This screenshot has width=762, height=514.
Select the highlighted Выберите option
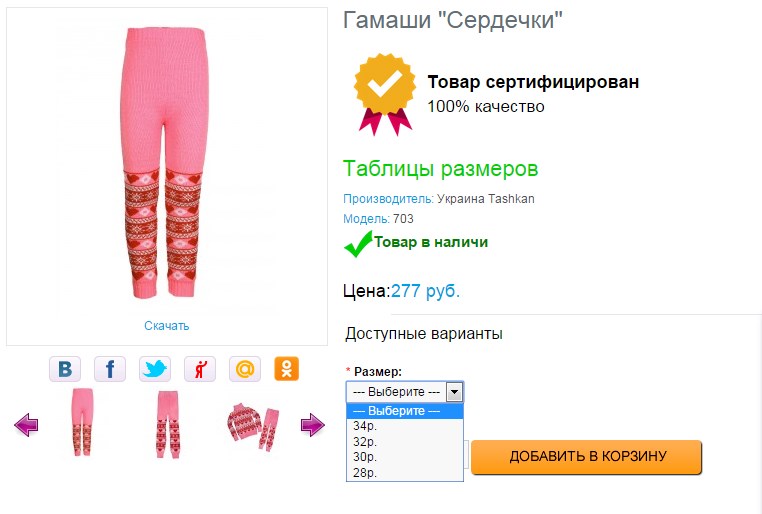point(405,411)
